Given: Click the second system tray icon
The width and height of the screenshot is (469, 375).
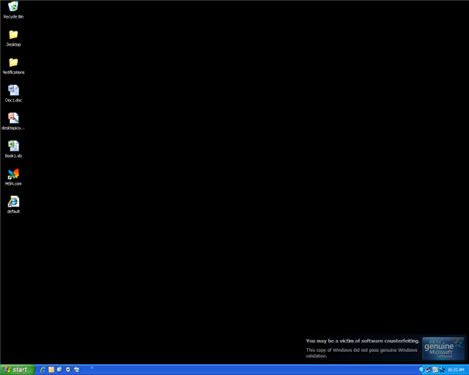Looking at the screenshot, I should (428, 370).
